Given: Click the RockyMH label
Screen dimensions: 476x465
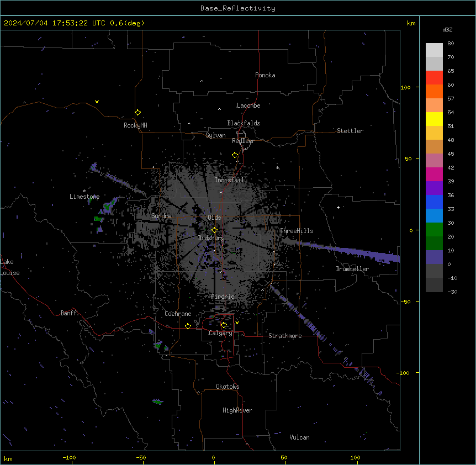Looking at the screenshot, I should click(135, 125).
